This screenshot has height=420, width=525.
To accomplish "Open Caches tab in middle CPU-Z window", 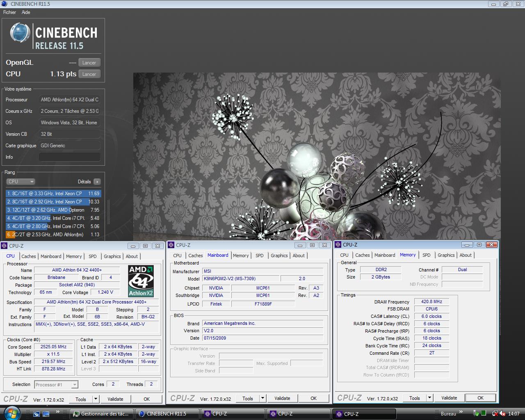I will coord(196,256).
